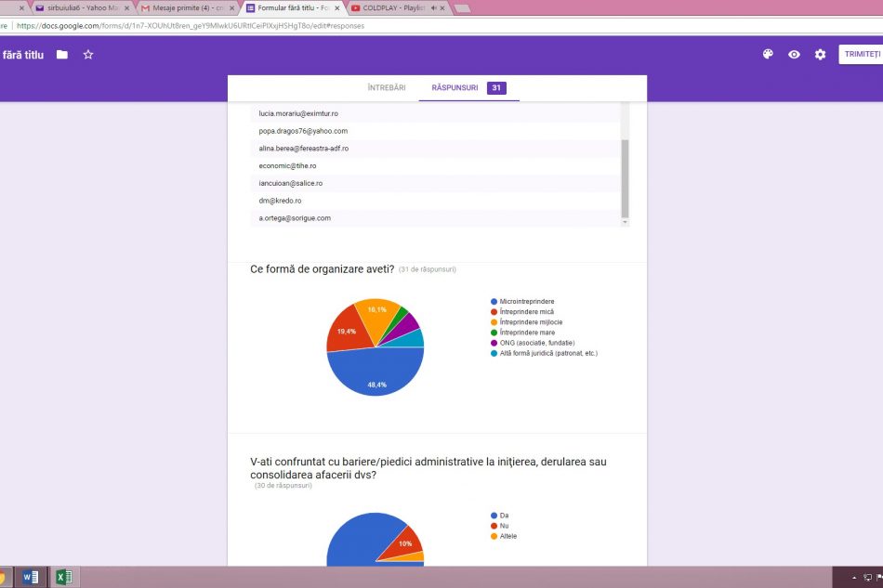Mute the COLDPLAY tab speaker icon
Viewport: 883px width, 588px height.
pyautogui.click(x=432, y=8)
